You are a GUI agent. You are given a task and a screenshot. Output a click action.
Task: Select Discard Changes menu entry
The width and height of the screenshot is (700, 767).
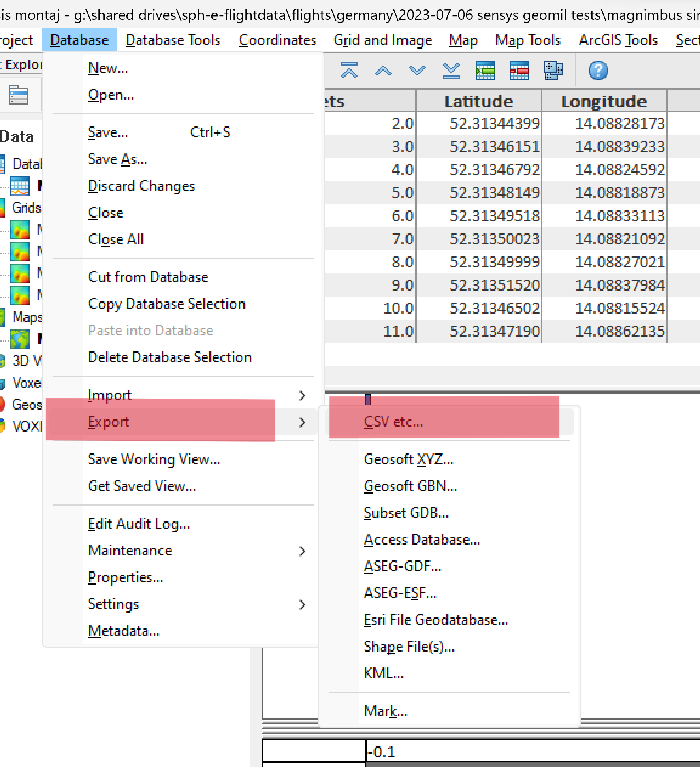(141, 186)
